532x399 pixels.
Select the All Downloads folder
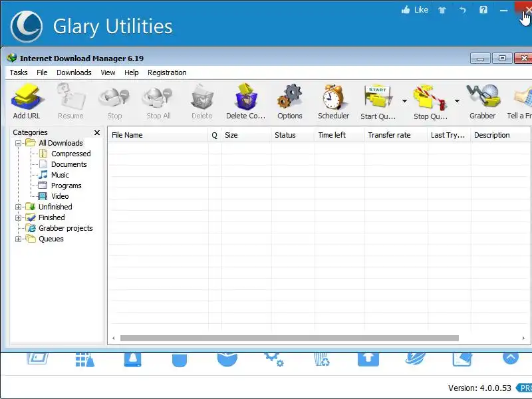point(61,143)
